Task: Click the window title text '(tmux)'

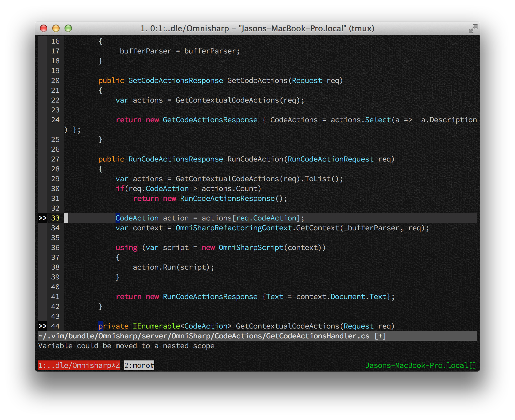Action: pyautogui.click(x=362, y=28)
